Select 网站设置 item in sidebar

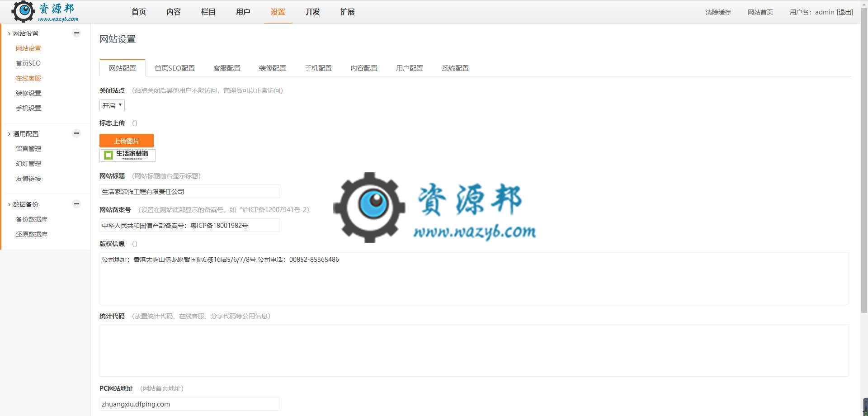tap(28, 48)
